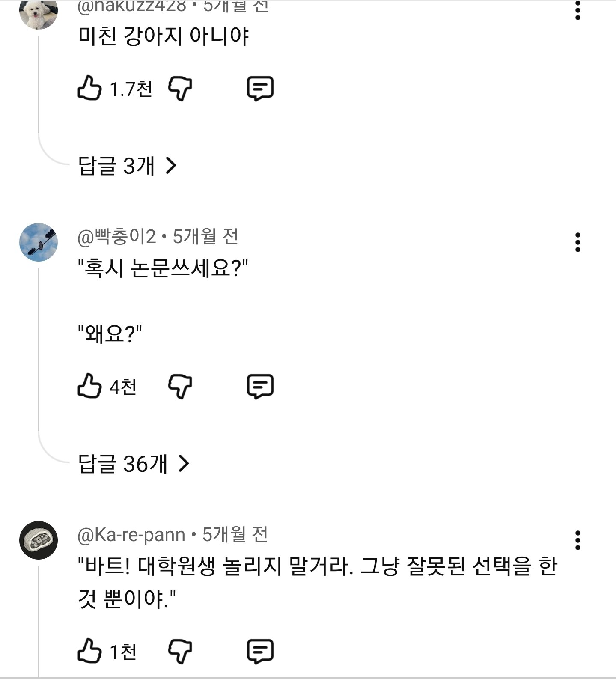Screen dimensions: 616x685
Task: Dislike the comment by @Ka-re-pann
Action: pyautogui.click(x=180, y=652)
